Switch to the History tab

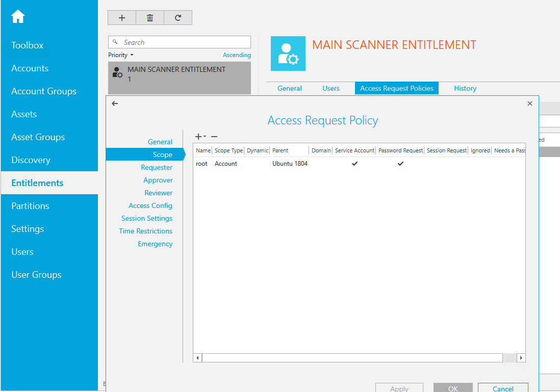(x=465, y=88)
